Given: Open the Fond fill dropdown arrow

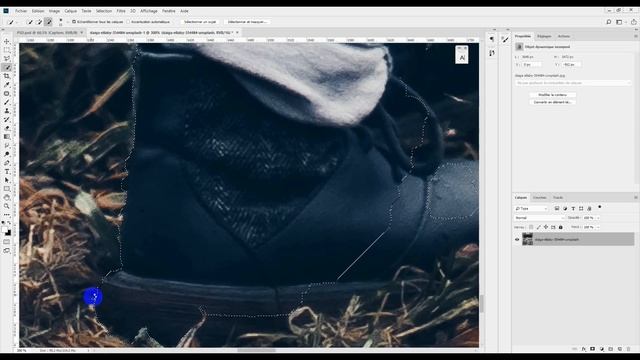Looking at the screenshot, I should pos(598,227).
